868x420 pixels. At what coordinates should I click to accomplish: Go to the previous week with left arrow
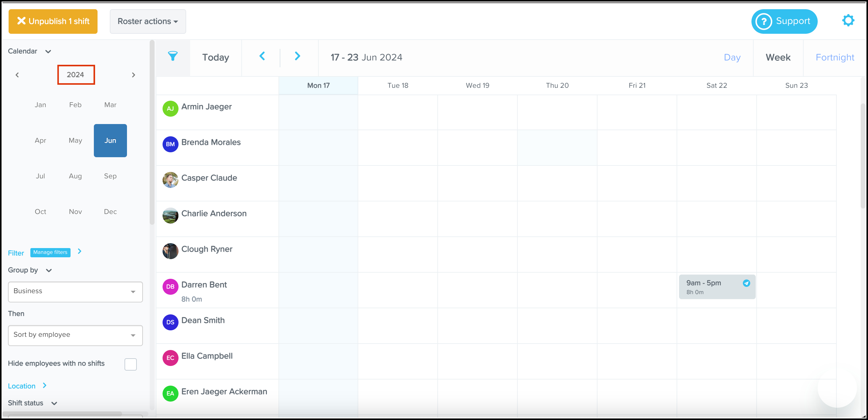(x=262, y=56)
